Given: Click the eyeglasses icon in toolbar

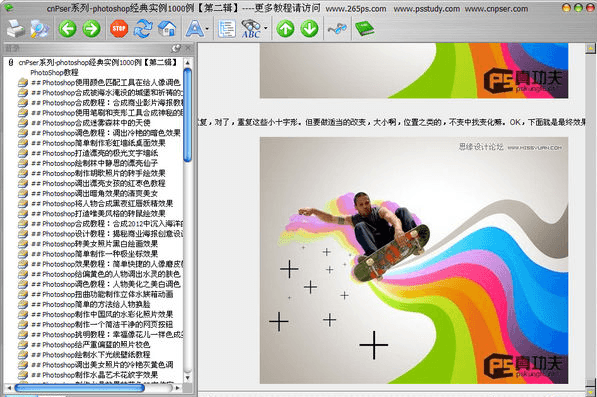Looking at the screenshot, I should [x=337, y=29].
